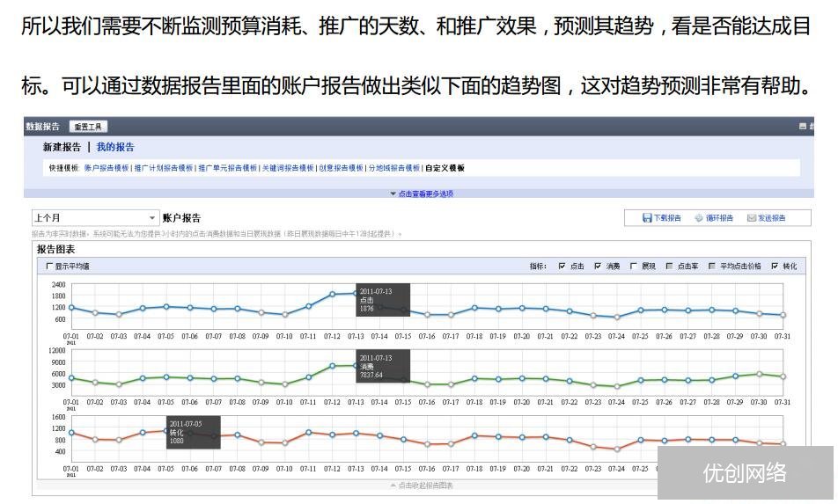Image resolution: width=838 pixels, height=504 pixels.
Task: Click the 07-31 date label under clicks chart
Action: point(783,336)
